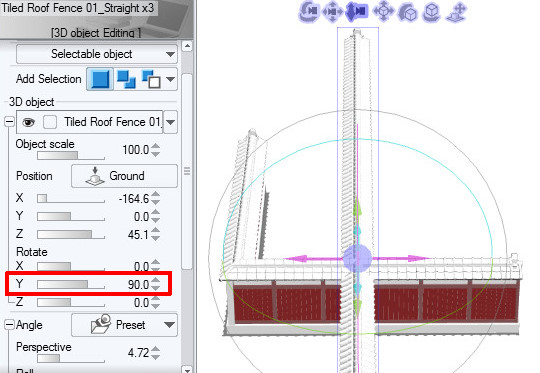Open the Tiled Roof Fence 01 object dropdown
Image resolution: width=540 pixels, height=373 pixels.
170,122
